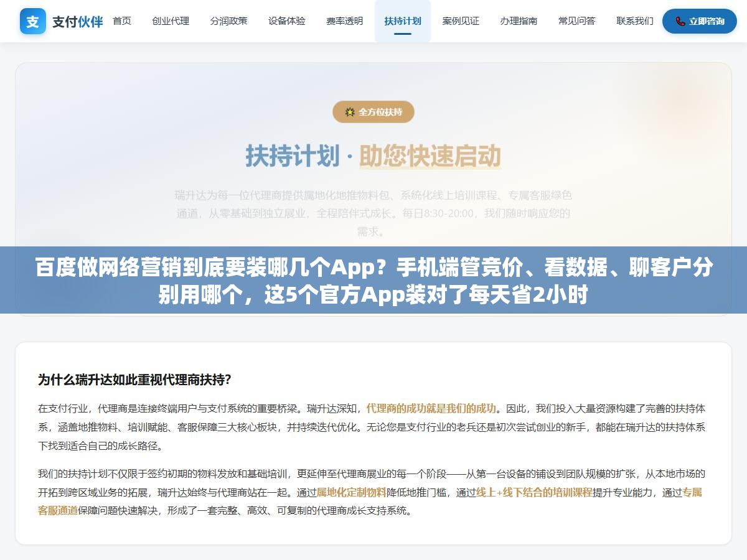Open 办理指南 navigation link
The width and height of the screenshot is (747, 560).
(519, 21)
